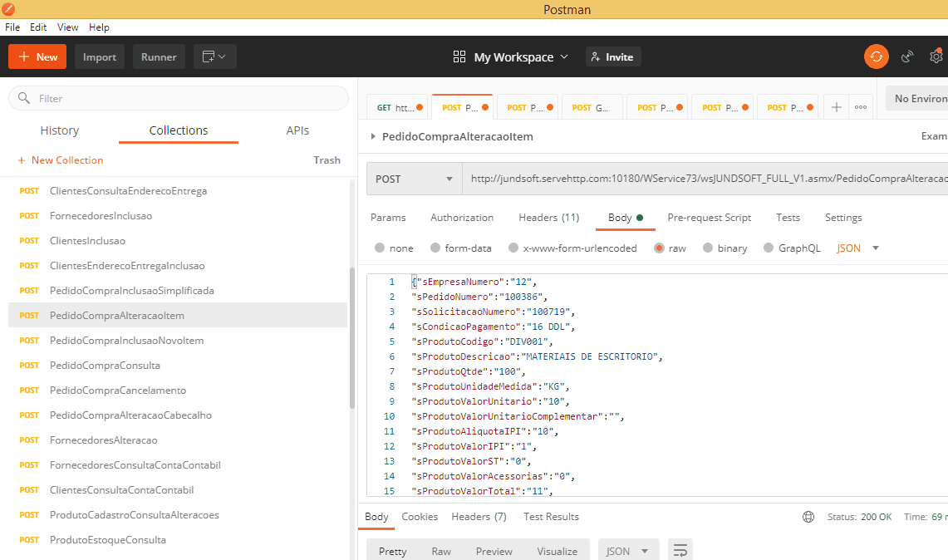Open the Pre-request Script tab

pos(709,218)
